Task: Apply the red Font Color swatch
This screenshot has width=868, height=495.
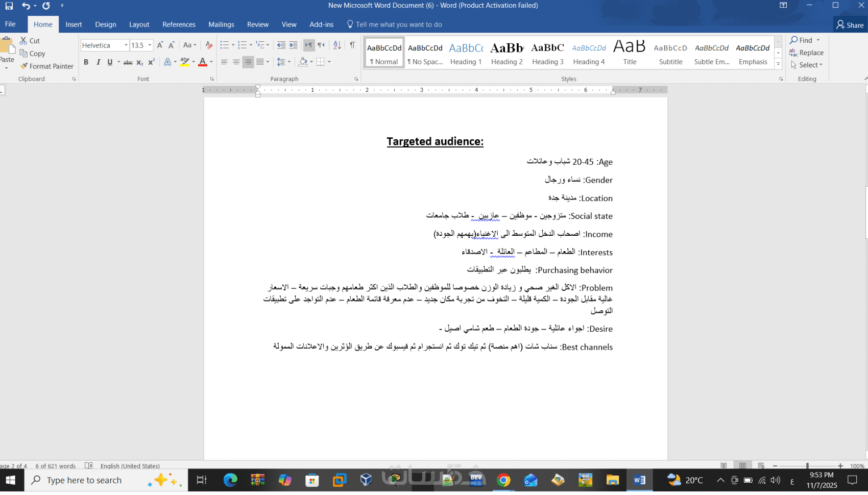Action: (203, 62)
